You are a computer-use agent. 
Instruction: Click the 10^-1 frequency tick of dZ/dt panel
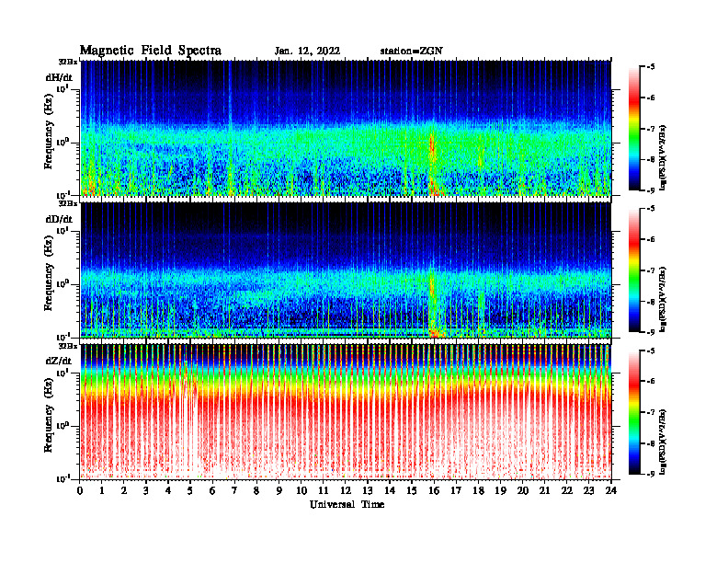(x=63, y=477)
